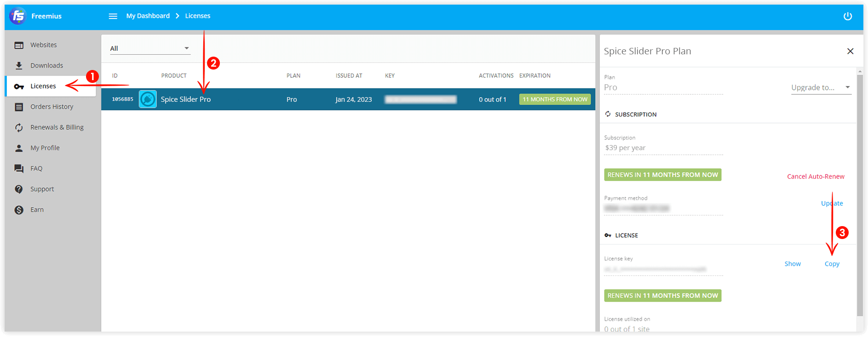Click the Downloads arrow icon

19,66
